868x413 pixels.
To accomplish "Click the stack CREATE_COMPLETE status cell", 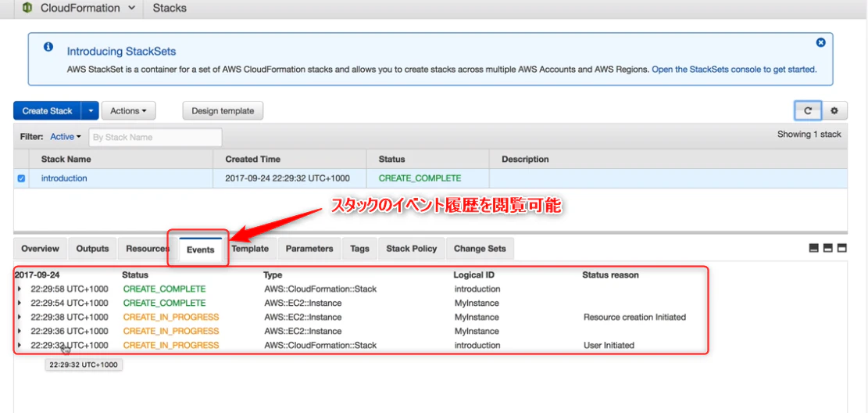I will [x=420, y=178].
